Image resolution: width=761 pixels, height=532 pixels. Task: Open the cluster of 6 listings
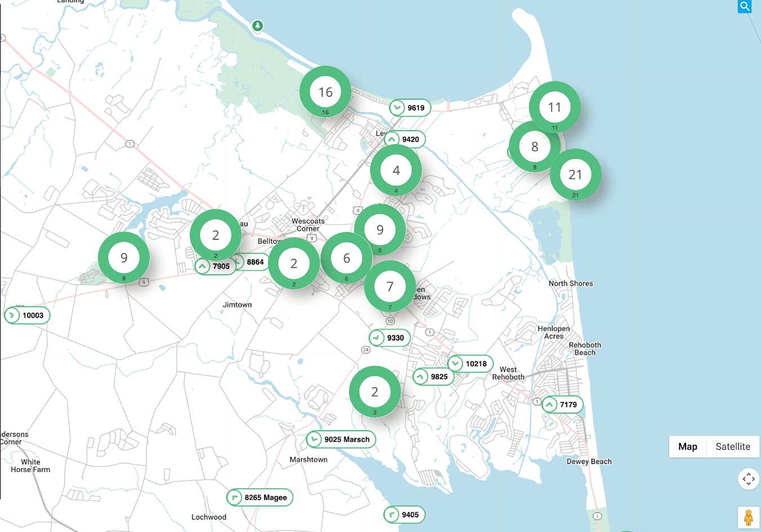(346, 258)
